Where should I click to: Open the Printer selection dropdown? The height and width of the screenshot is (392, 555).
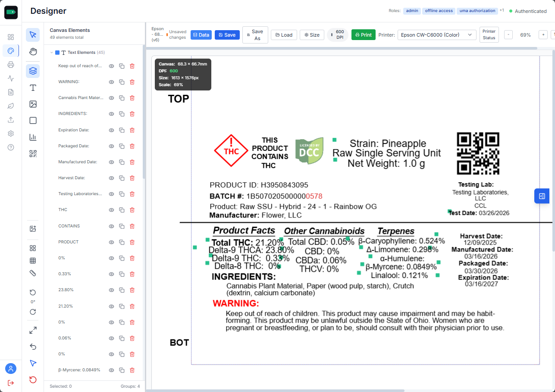[436, 35]
